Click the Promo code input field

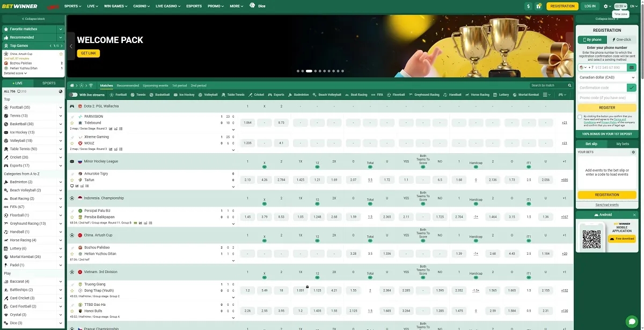607,98
